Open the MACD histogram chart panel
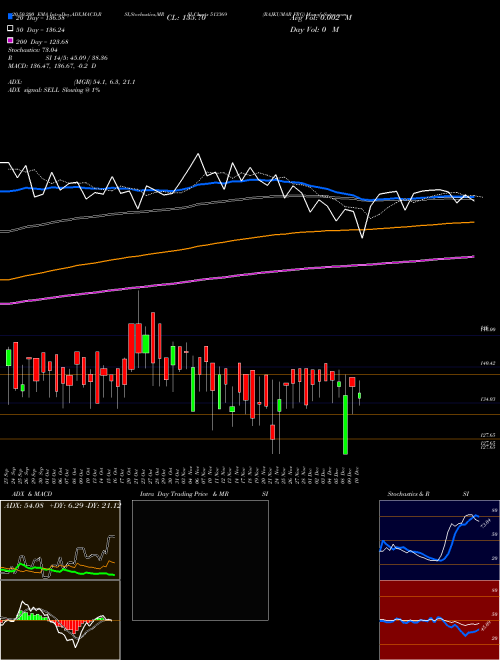The height and width of the screenshot is (660, 500). 60,620
